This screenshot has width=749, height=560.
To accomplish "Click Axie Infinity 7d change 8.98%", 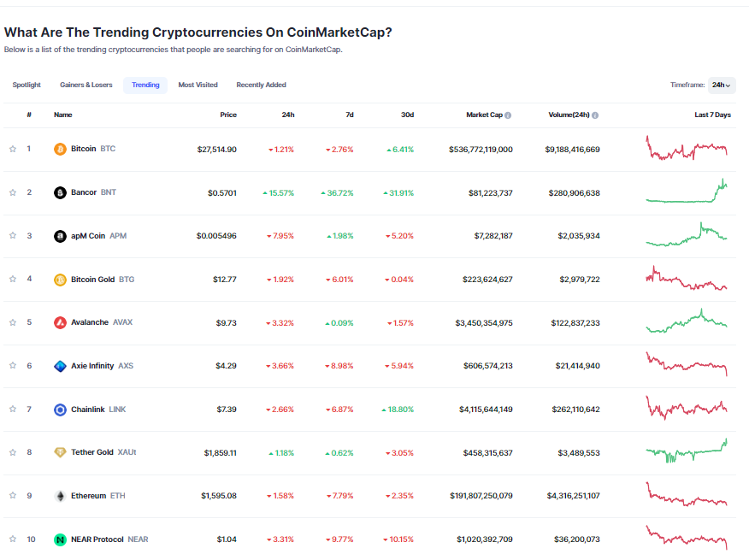I will [x=339, y=366].
